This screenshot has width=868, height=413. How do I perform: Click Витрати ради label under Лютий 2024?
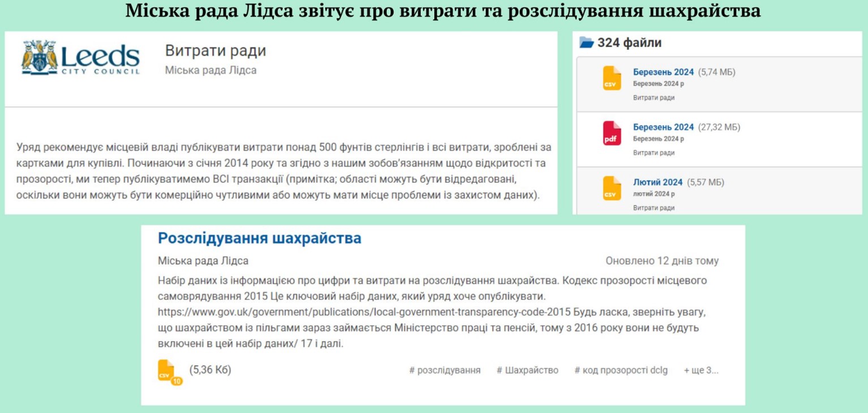pos(654,208)
